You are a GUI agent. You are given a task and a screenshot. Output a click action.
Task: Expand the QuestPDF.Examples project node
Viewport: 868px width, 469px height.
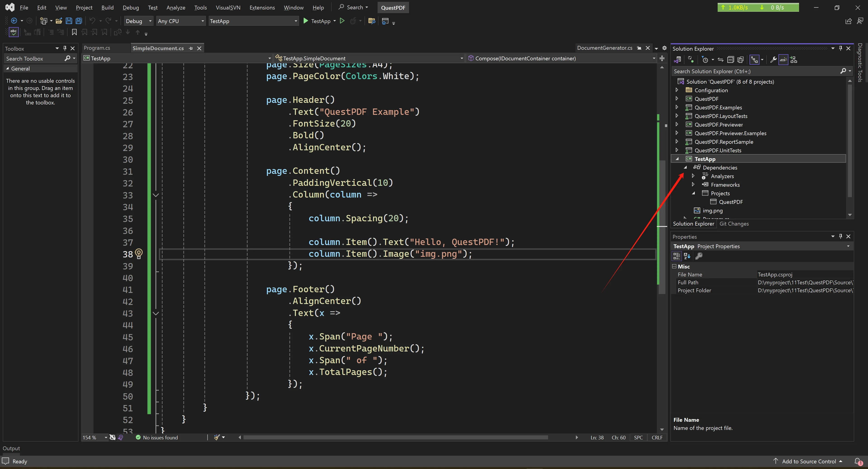click(677, 107)
